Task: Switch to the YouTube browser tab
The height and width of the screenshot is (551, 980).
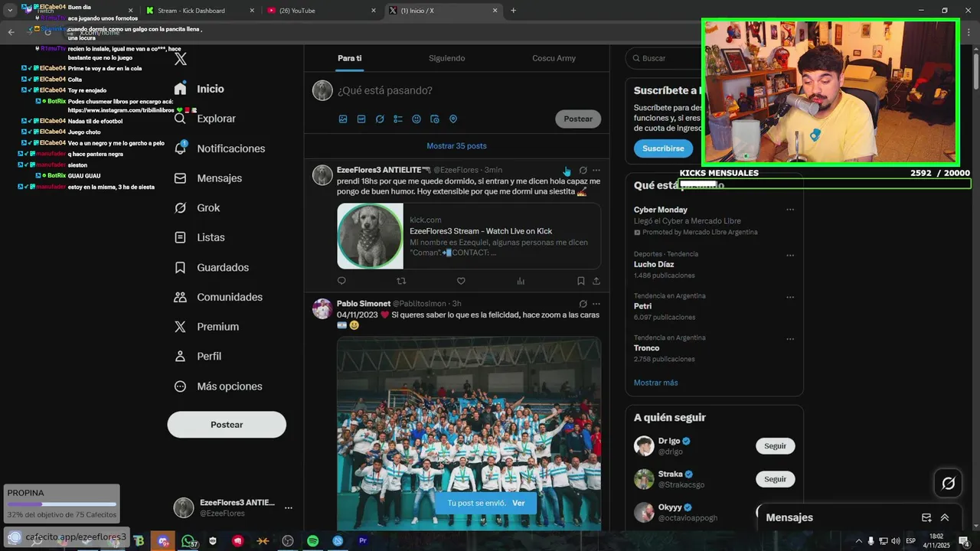Action: click(321, 11)
